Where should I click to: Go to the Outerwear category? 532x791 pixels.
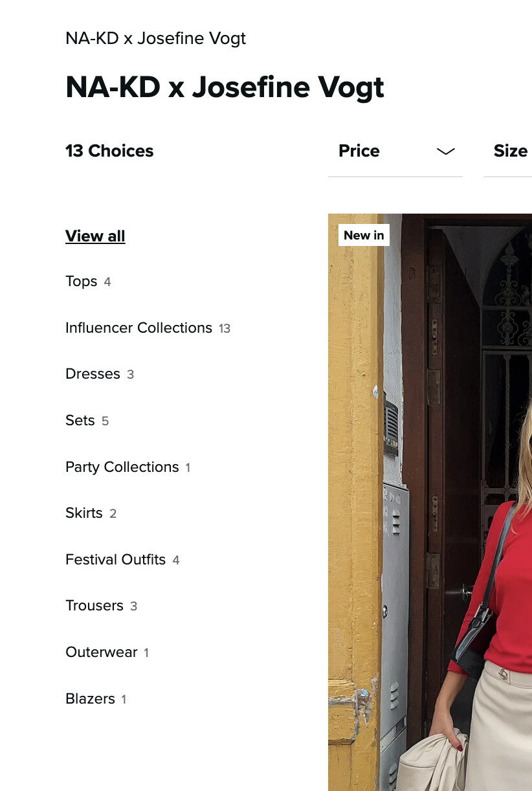pyautogui.click(x=102, y=652)
